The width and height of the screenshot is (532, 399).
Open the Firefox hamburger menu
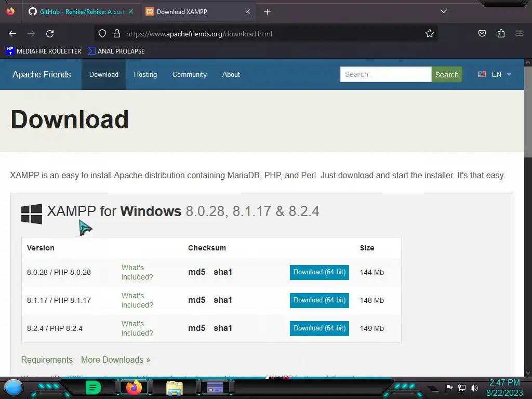point(520,33)
